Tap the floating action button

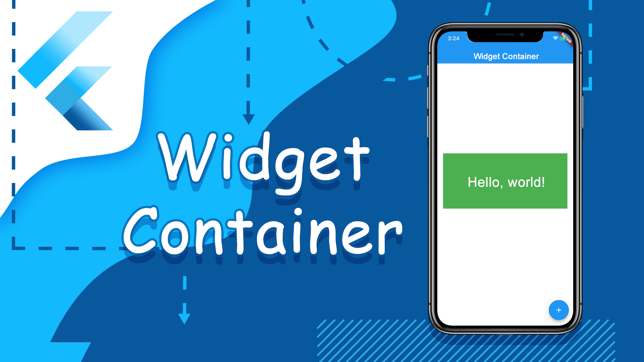(559, 309)
